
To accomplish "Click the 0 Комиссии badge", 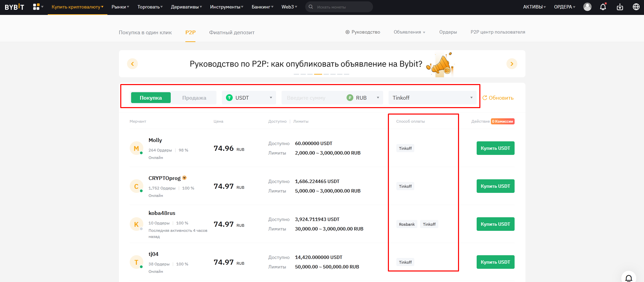I will pos(503,121).
